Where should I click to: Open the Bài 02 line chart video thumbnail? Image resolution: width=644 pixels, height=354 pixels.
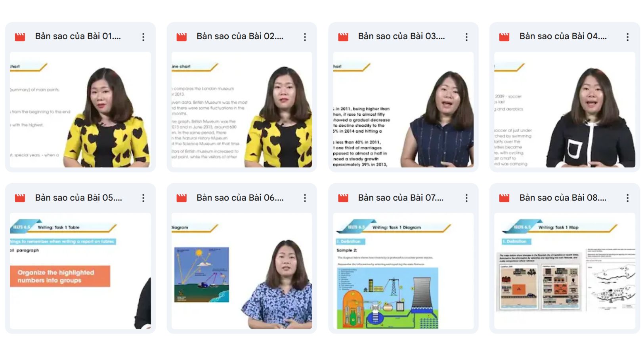[x=242, y=110]
